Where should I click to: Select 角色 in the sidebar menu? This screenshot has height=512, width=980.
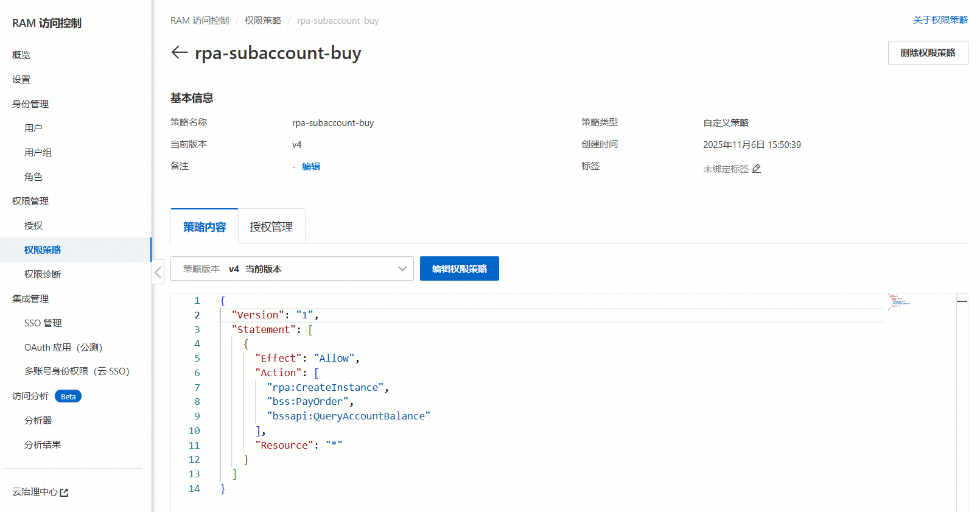click(33, 177)
